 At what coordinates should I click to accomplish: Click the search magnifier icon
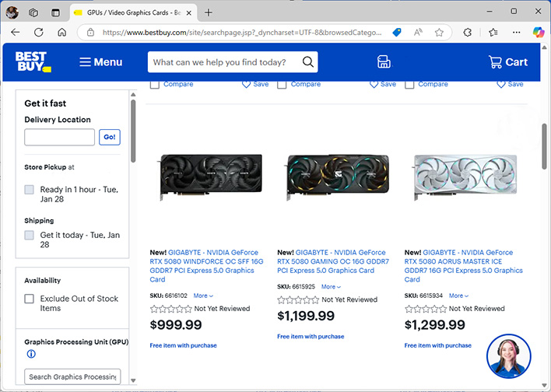pos(308,61)
